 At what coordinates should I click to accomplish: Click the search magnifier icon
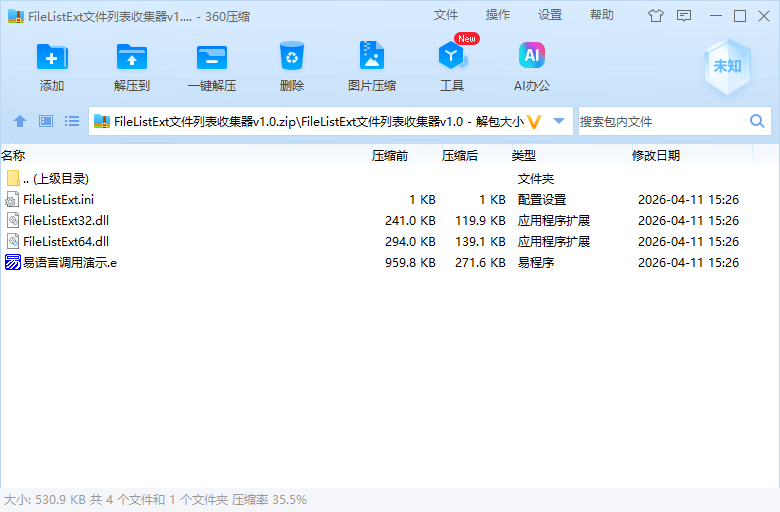click(757, 121)
